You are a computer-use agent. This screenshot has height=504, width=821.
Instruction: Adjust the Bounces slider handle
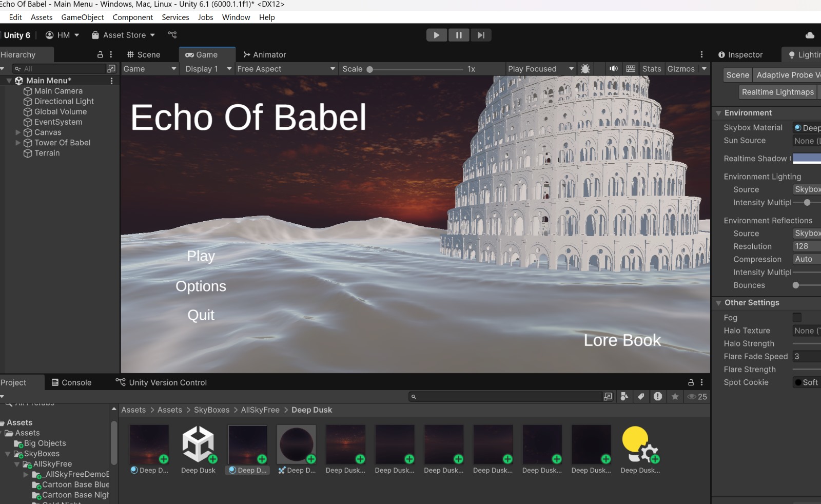tap(796, 285)
